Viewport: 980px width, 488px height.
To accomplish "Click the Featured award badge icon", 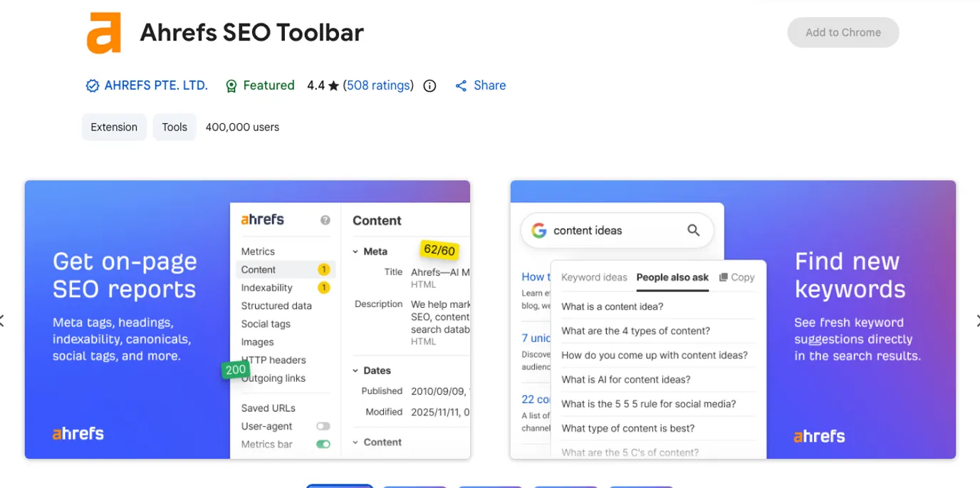I will [x=231, y=86].
